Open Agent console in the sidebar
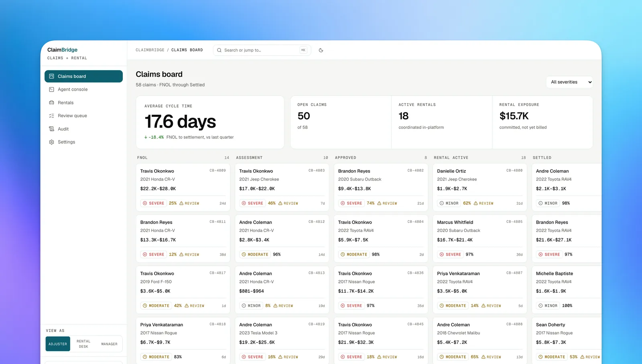The width and height of the screenshot is (642, 364). (x=83, y=89)
